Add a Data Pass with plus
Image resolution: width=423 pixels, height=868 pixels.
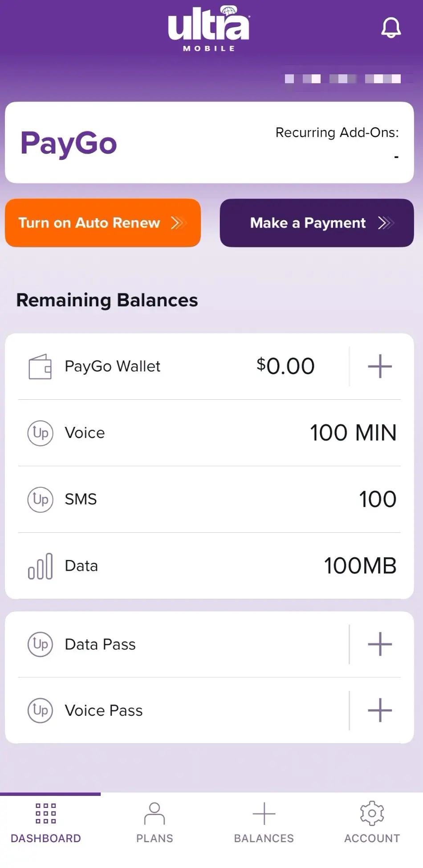[380, 644]
